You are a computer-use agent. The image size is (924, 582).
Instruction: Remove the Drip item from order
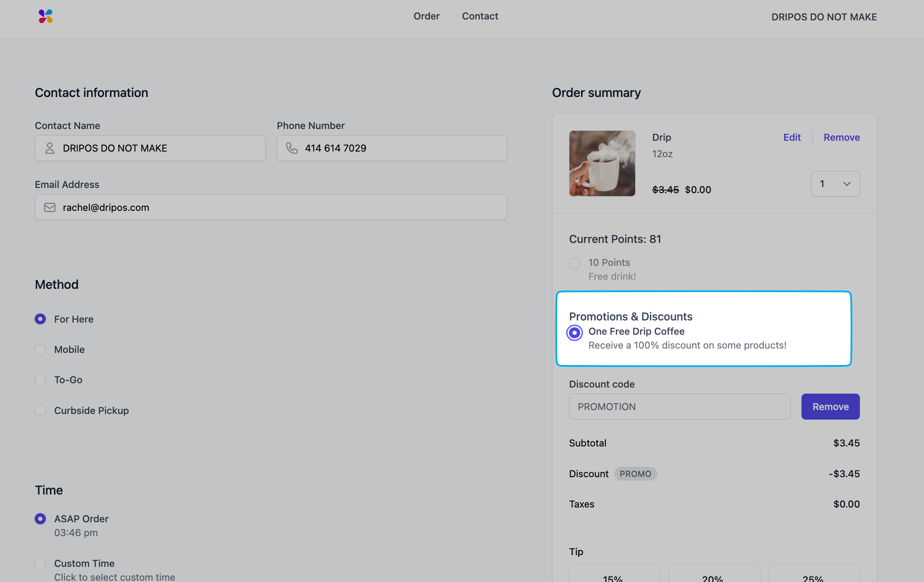841,137
